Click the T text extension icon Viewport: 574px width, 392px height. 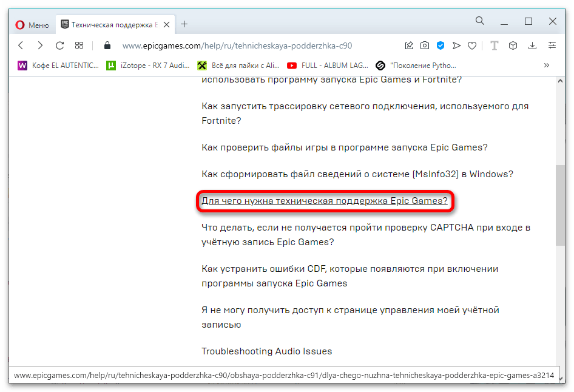(494, 46)
